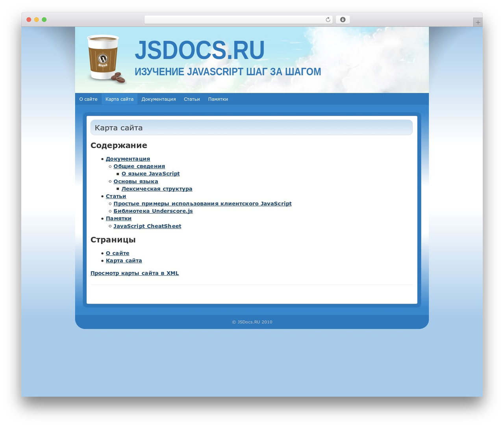Click the browser downloads arrow button

pyautogui.click(x=343, y=20)
